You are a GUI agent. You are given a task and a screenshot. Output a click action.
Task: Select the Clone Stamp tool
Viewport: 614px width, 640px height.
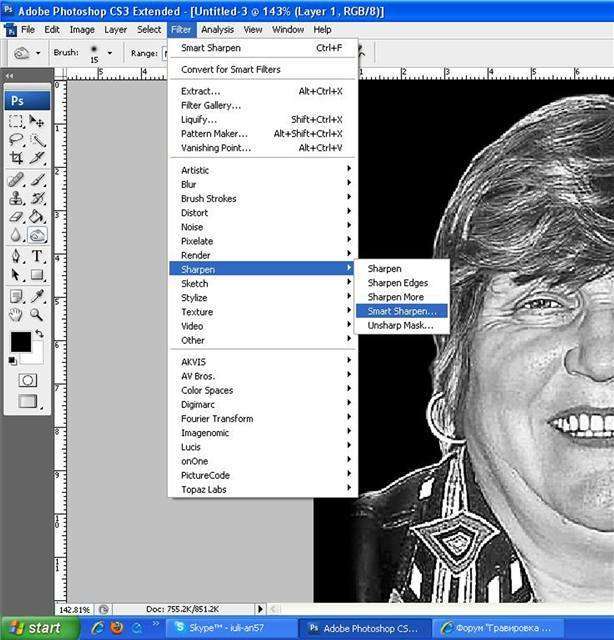(16, 198)
